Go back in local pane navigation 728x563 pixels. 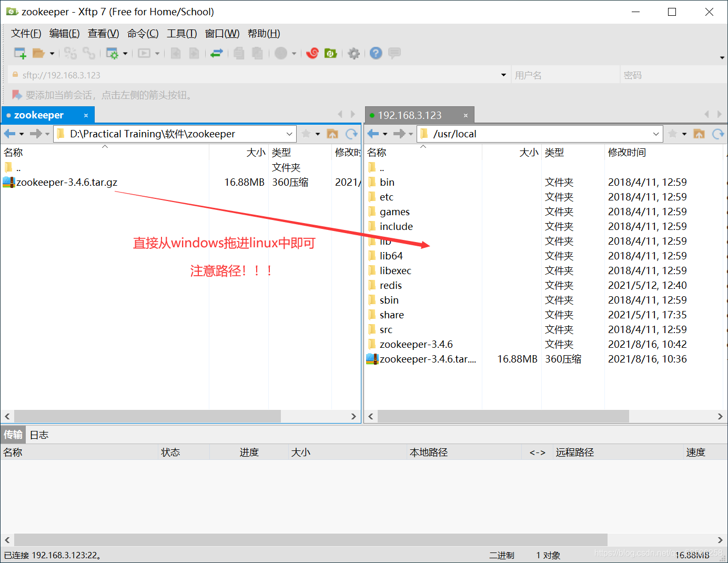click(9, 134)
